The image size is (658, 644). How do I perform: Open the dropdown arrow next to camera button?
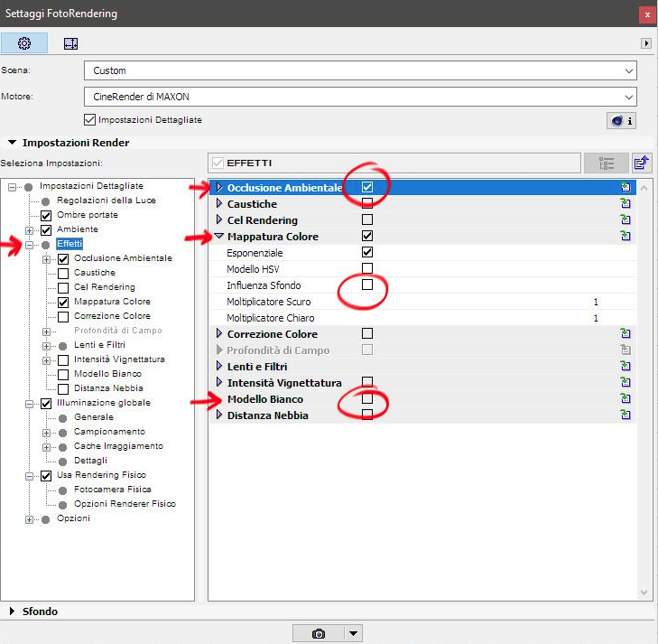click(x=353, y=633)
